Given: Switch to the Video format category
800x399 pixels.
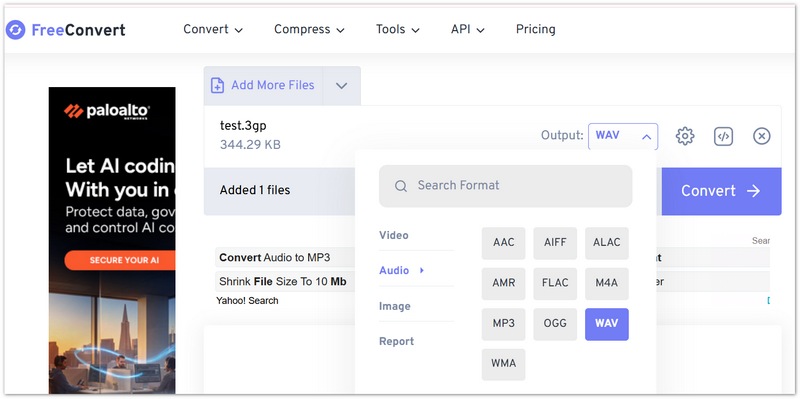Looking at the screenshot, I should click(393, 235).
